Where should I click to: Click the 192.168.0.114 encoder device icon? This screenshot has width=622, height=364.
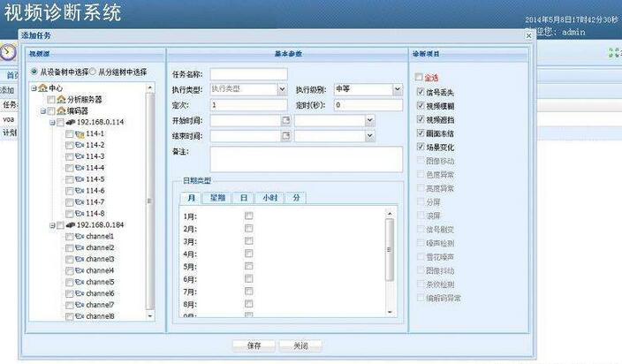pyautogui.click(x=71, y=122)
